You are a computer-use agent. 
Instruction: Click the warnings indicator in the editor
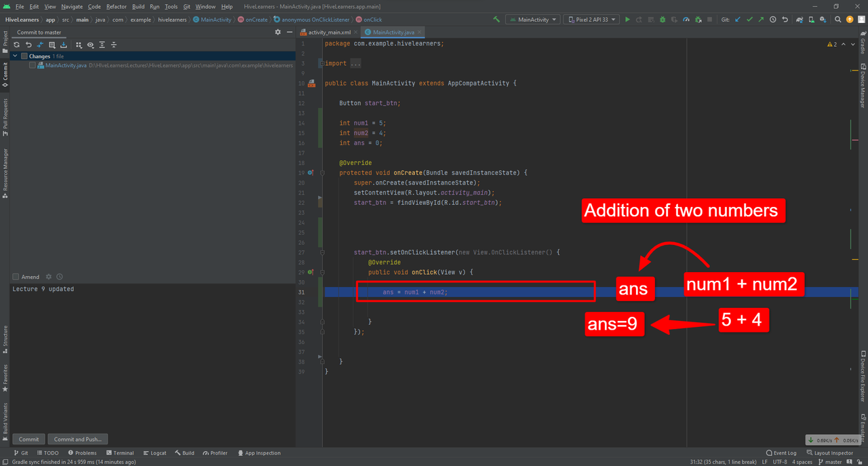pyautogui.click(x=832, y=44)
